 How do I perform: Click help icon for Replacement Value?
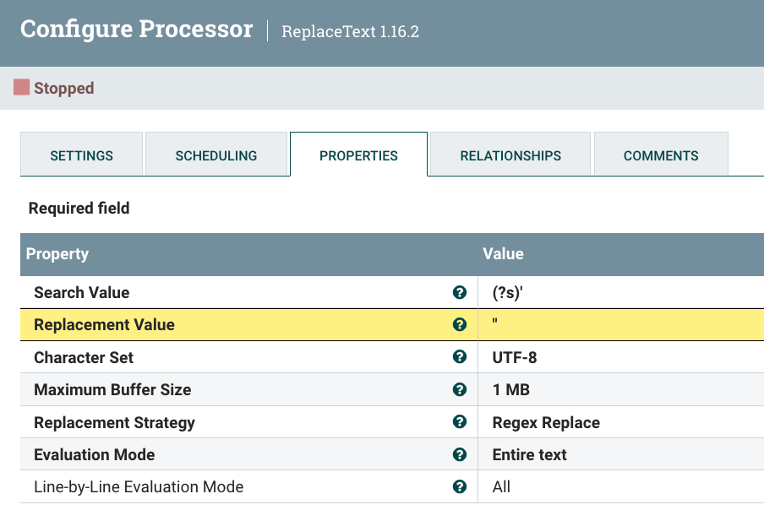pos(460,324)
